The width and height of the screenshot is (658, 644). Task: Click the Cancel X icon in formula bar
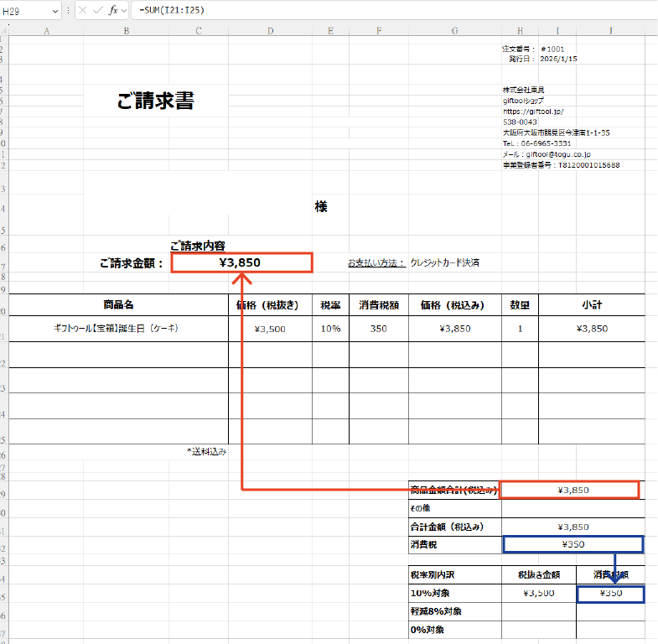pos(83,10)
